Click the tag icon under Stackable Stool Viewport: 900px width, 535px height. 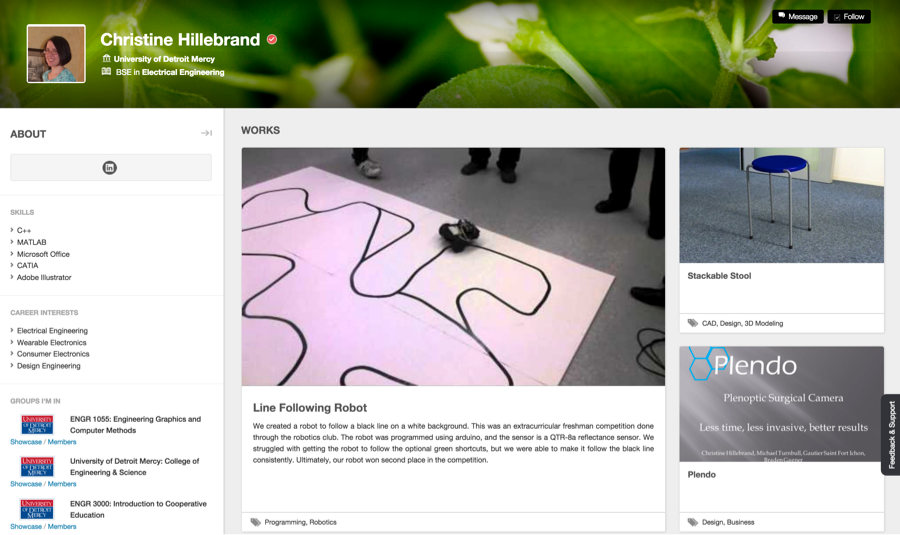click(693, 323)
